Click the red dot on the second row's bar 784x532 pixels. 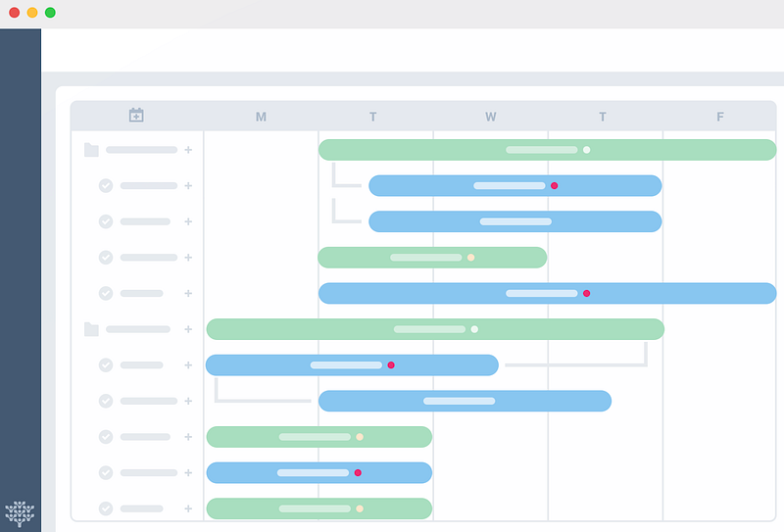point(554,185)
